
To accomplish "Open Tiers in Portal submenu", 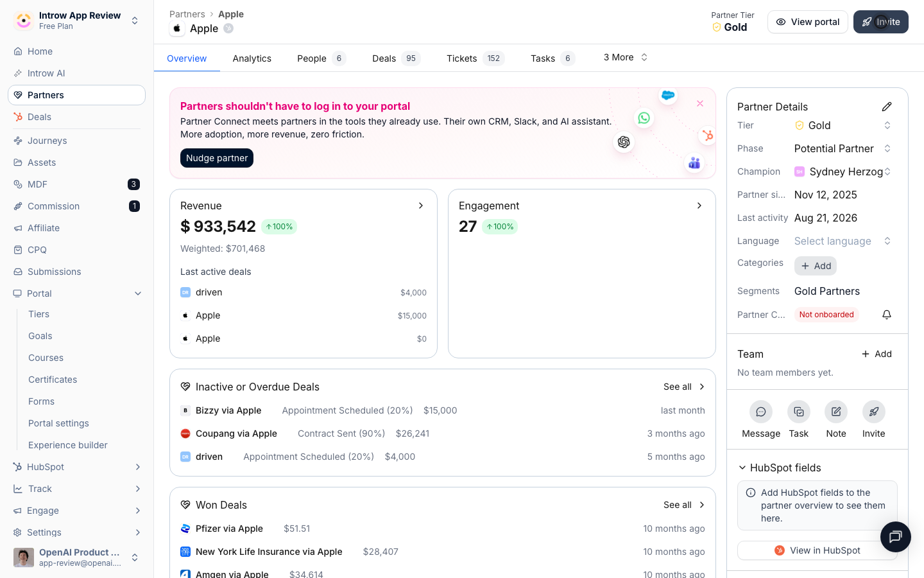I will click(39, 314).
